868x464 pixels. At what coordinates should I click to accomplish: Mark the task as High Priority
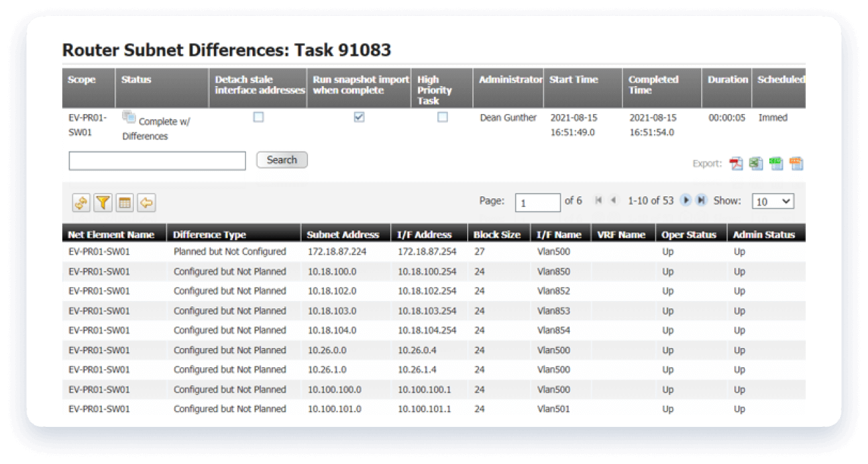pos(443,117)
